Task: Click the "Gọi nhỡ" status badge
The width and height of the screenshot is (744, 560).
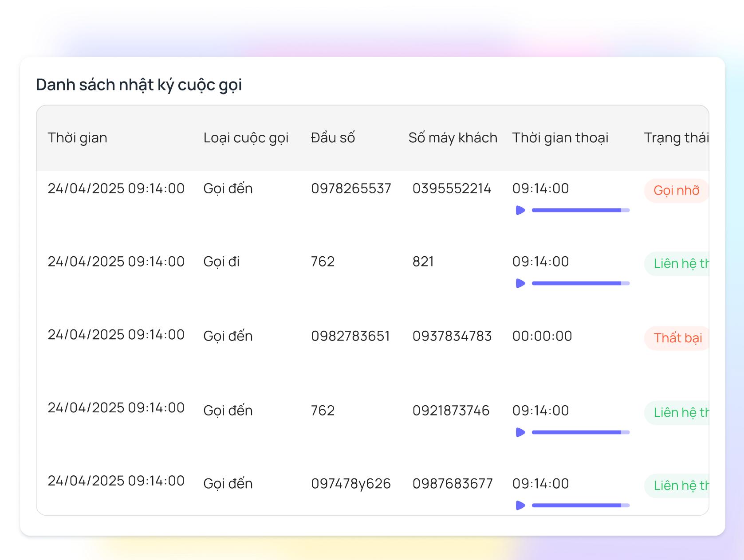Action: 676,191
